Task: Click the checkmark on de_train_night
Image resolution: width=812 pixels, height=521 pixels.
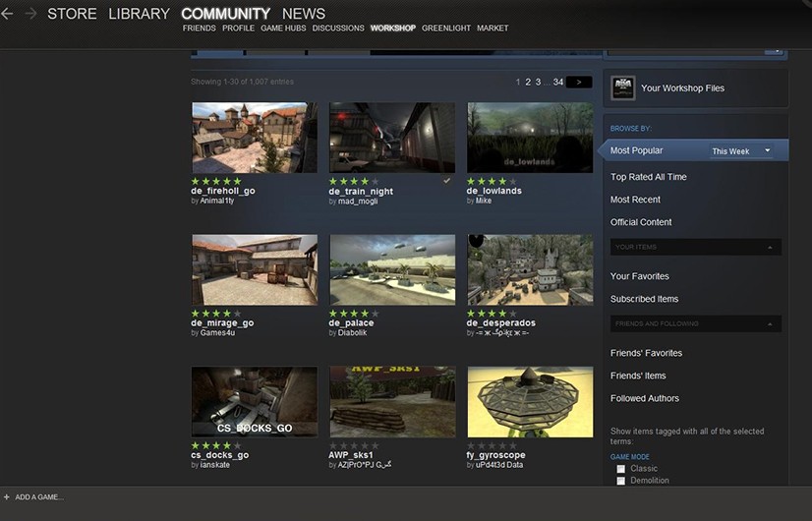Action: coord(446,181)
